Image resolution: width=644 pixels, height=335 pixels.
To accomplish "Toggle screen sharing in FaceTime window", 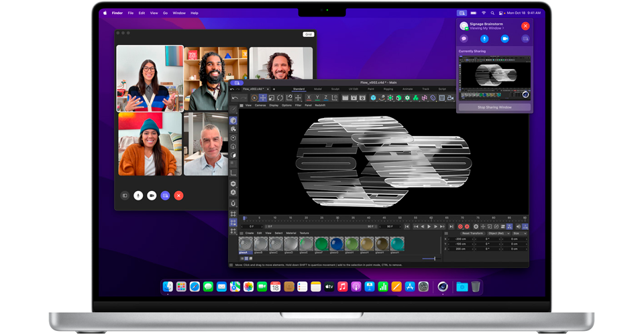I will pyautogui.click(x=165, y=196).
